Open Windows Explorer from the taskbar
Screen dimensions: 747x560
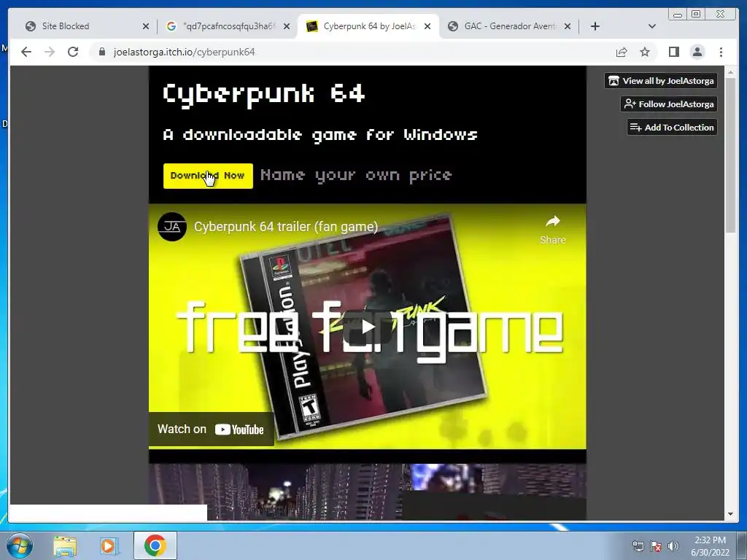click(x=65, y=545)
